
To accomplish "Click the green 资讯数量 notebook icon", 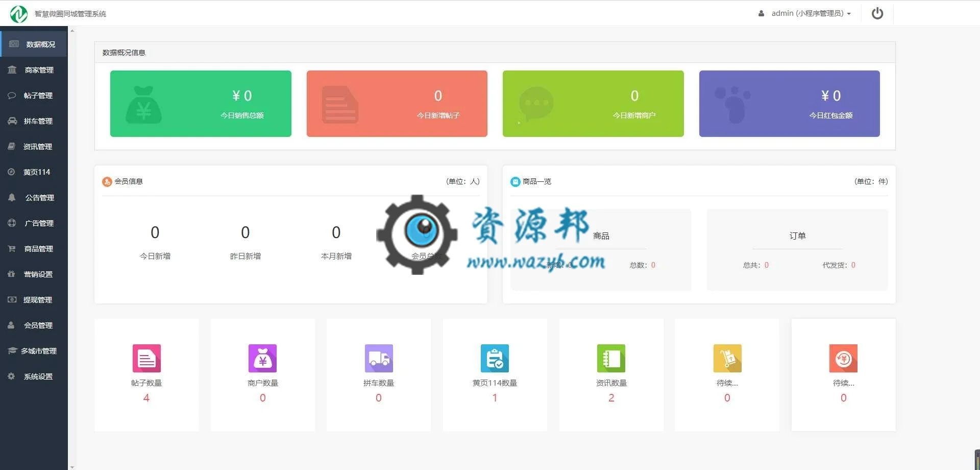I will pos(611,358).
